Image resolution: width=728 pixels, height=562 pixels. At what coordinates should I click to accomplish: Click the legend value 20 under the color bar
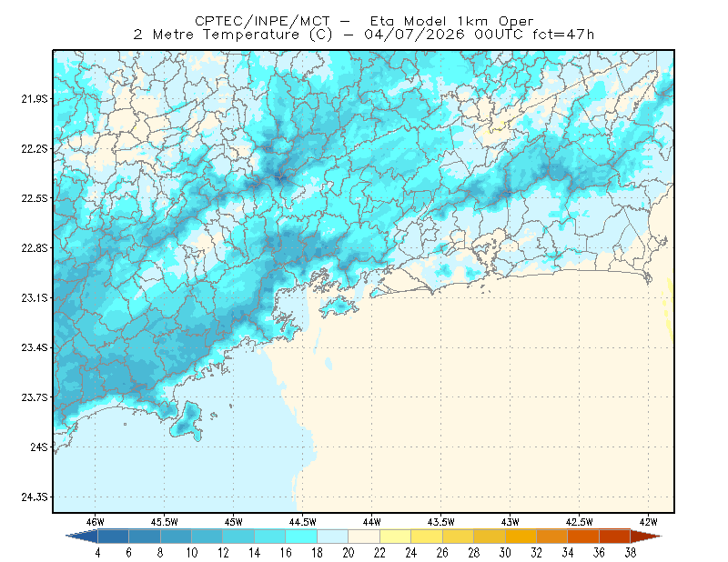click(x=349, y=553)
